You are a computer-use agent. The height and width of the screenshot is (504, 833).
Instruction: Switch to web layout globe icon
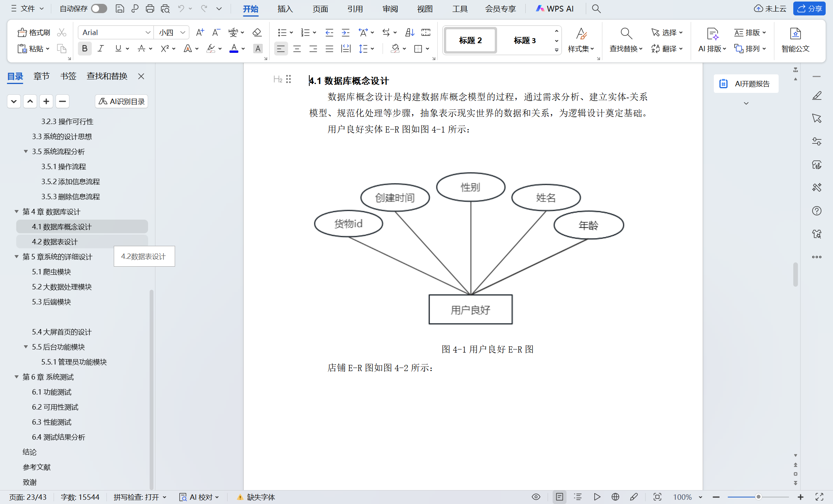[615, 497]
